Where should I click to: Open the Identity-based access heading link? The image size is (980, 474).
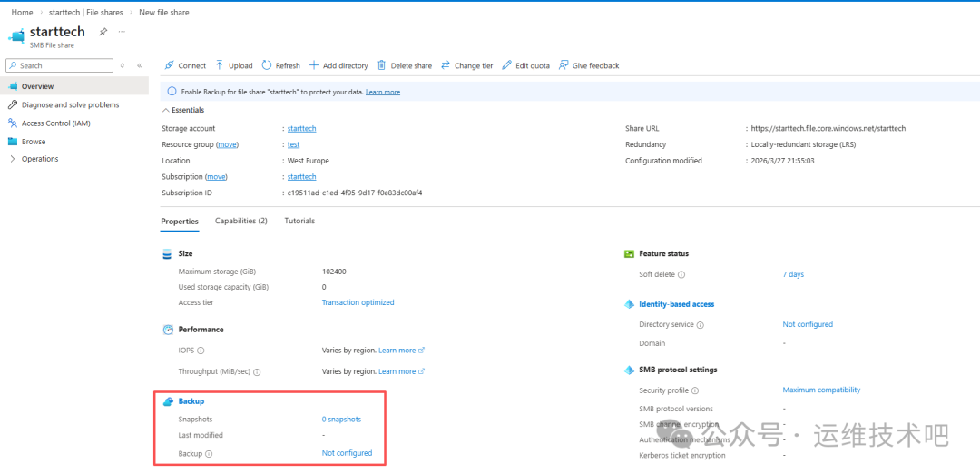click(x=677, y=304)
